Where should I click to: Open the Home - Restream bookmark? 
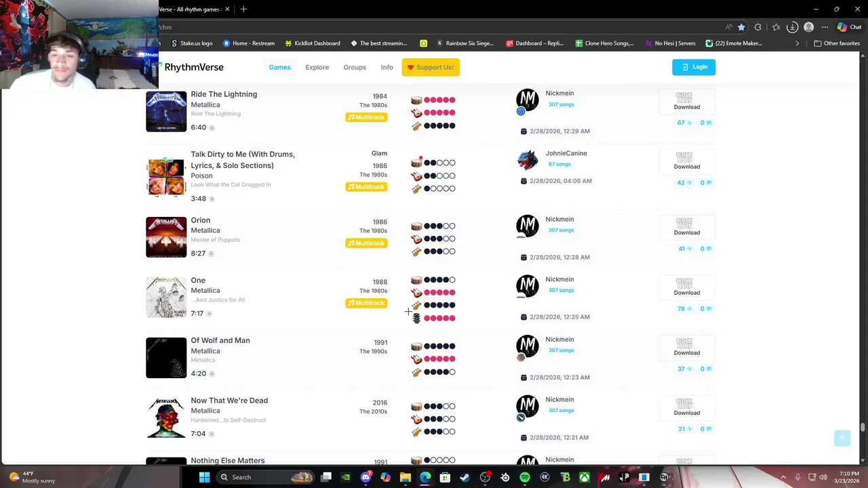(249, 43)
